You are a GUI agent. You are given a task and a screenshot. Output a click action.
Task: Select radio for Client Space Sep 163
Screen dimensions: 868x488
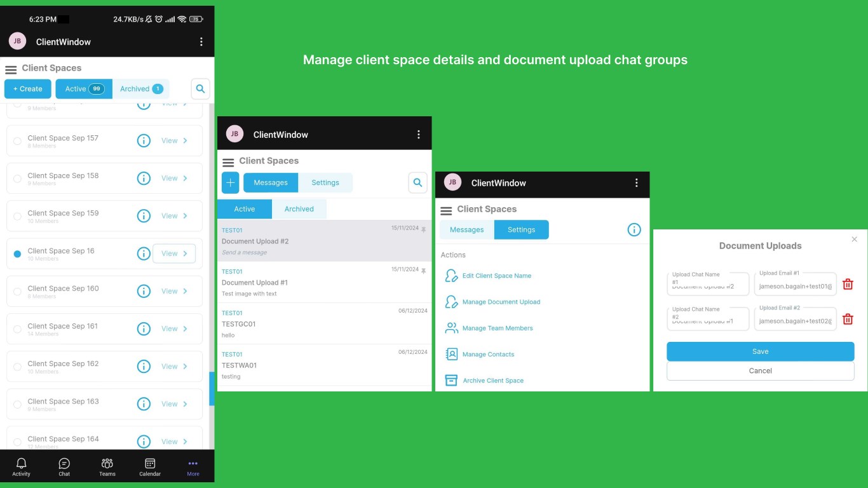[x=17, y=404]
